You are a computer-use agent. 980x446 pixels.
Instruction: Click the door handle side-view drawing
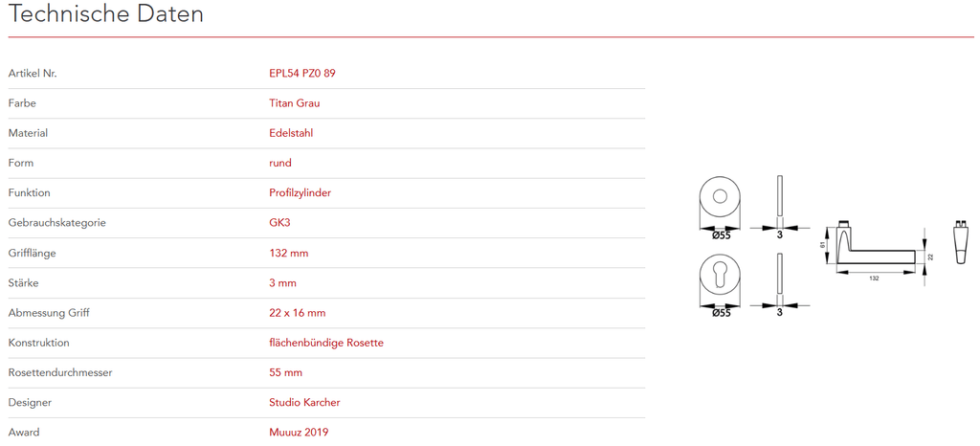tap(873, 246)
